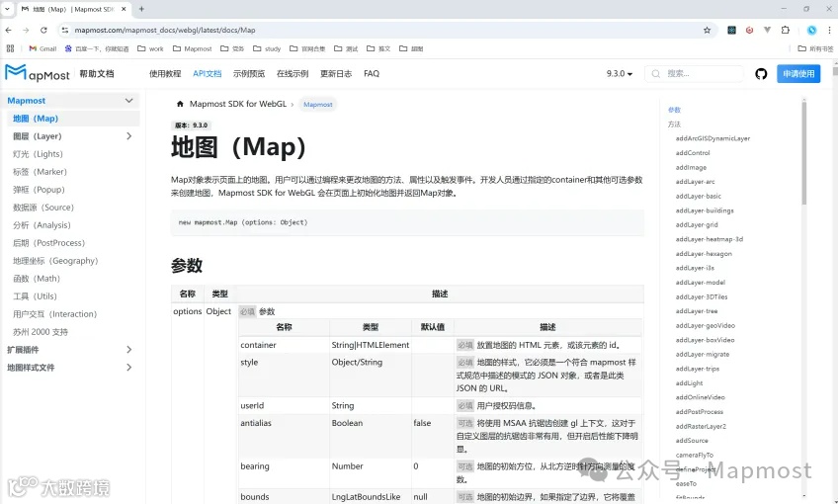Click the MapMost logo

tap(38, 73)
